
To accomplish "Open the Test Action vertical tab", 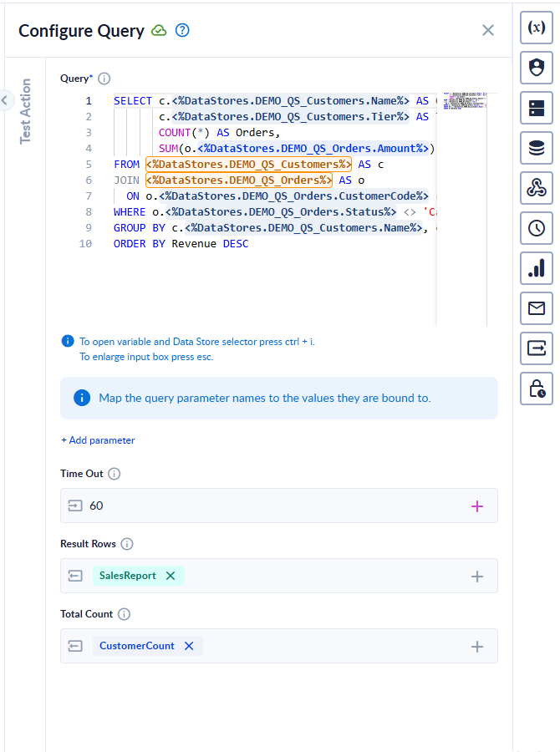I will pyautogui.click(x=25, y=111).
